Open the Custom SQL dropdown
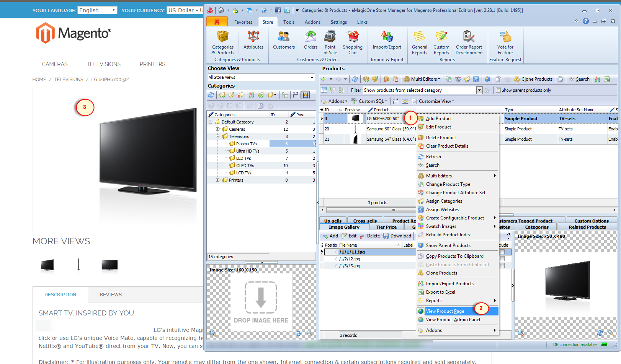The image size is (621, 364). [x=369, y=101]
